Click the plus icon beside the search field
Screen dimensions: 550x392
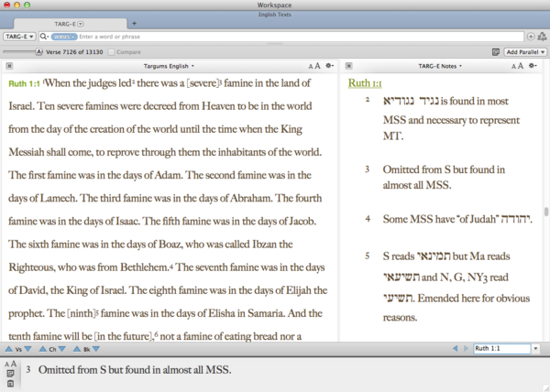pyautogui.click(x=531, y=36)
